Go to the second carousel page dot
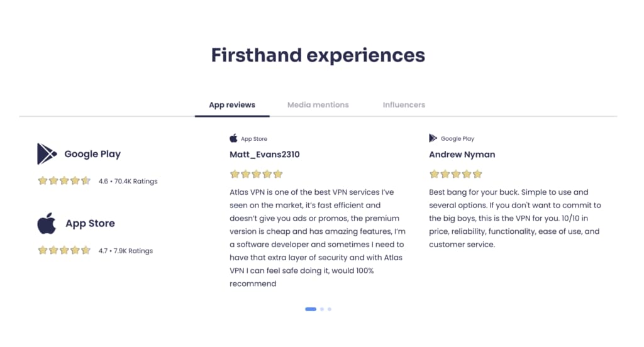The image size is (644, 347). pos(322,309)
